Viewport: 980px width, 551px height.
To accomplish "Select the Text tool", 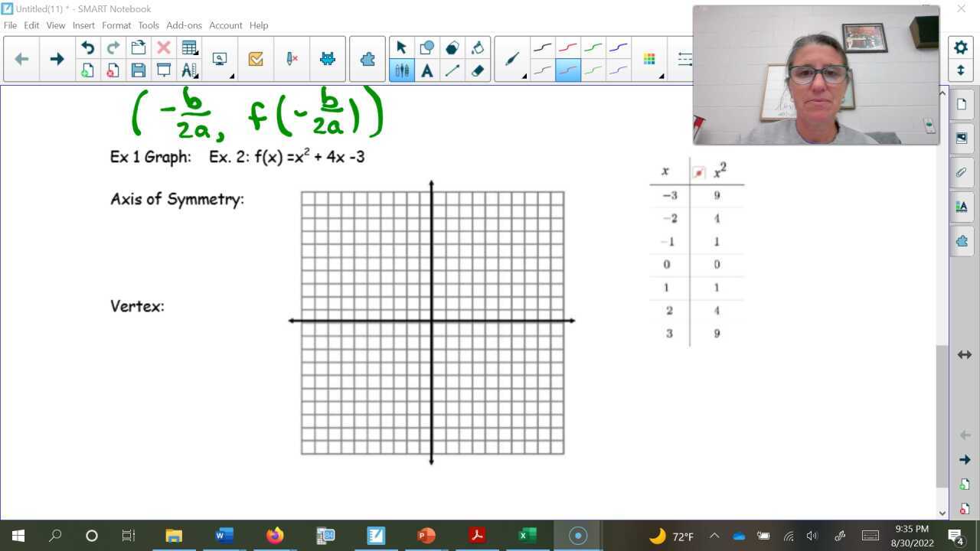I will pyautogui.click(x=428, y=70).
